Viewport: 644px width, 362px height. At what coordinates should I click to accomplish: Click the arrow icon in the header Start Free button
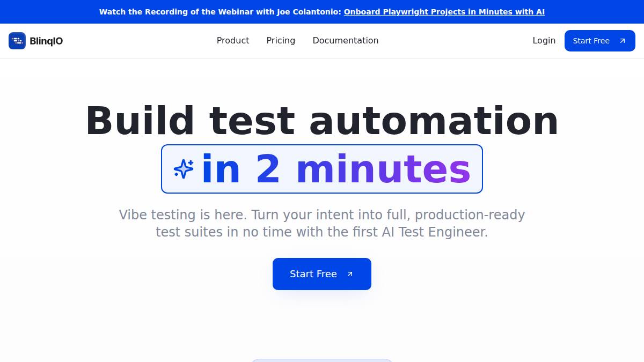click(623, 41)
